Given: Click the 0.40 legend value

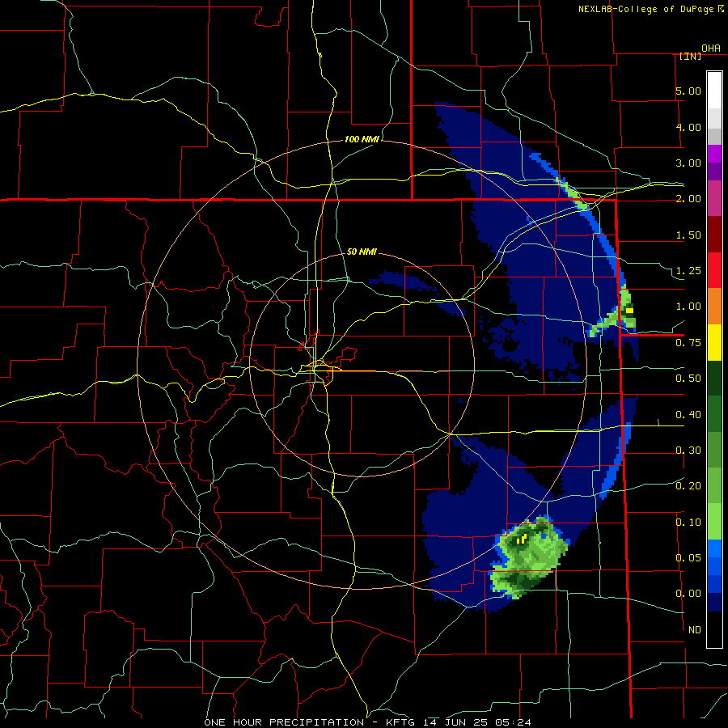Looking at the screenshot, I should click(x=688, y=415).
